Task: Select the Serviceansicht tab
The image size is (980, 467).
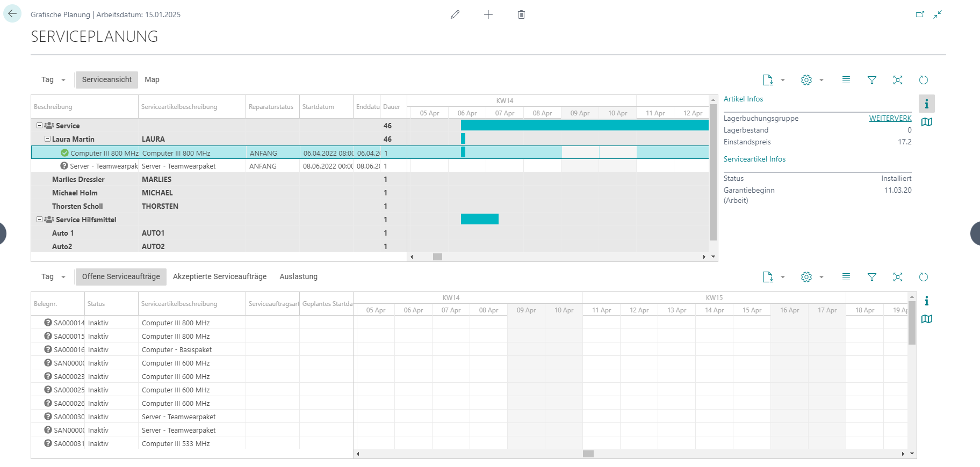Action: pos(107,79)
